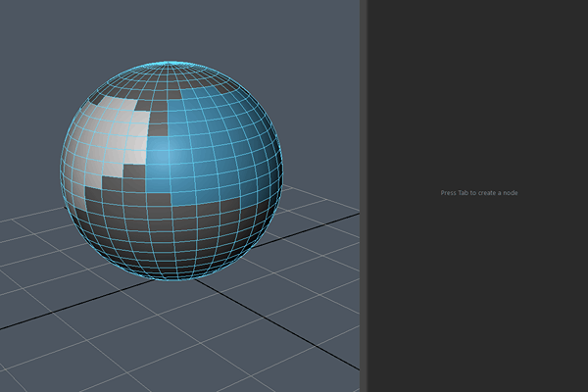Image resolution: width=588 pixels, height=392 pixels.
Task: Click the 'Press Tab to create a node' text
Action: point(479,193)
